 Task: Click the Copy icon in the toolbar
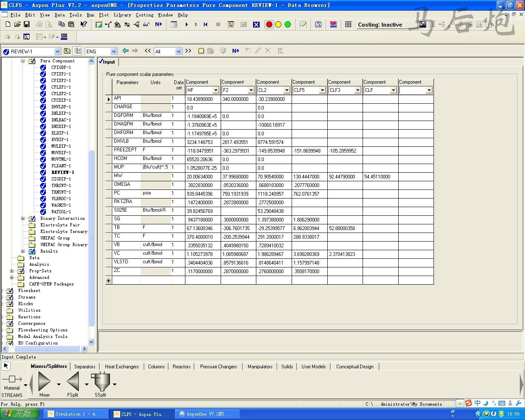coord(62,25)
